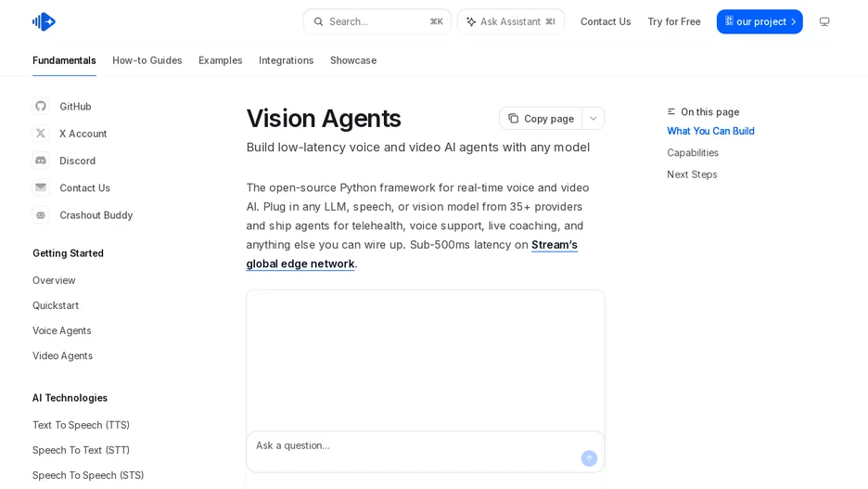The width and height of the screenshot is (868, 489).
Task: Click the Ask Assistant sparkle icon
Action: pyautogui.click(x=471, y=21)
